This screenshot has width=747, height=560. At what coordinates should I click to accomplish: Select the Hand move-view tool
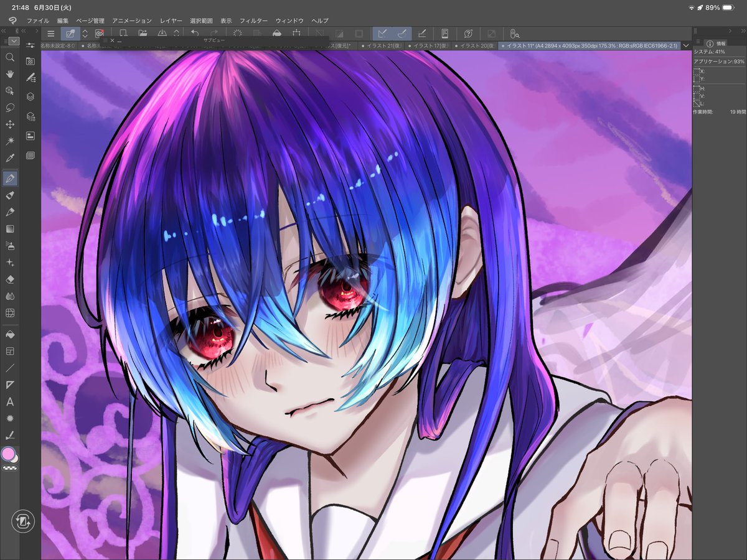(10, 74)
